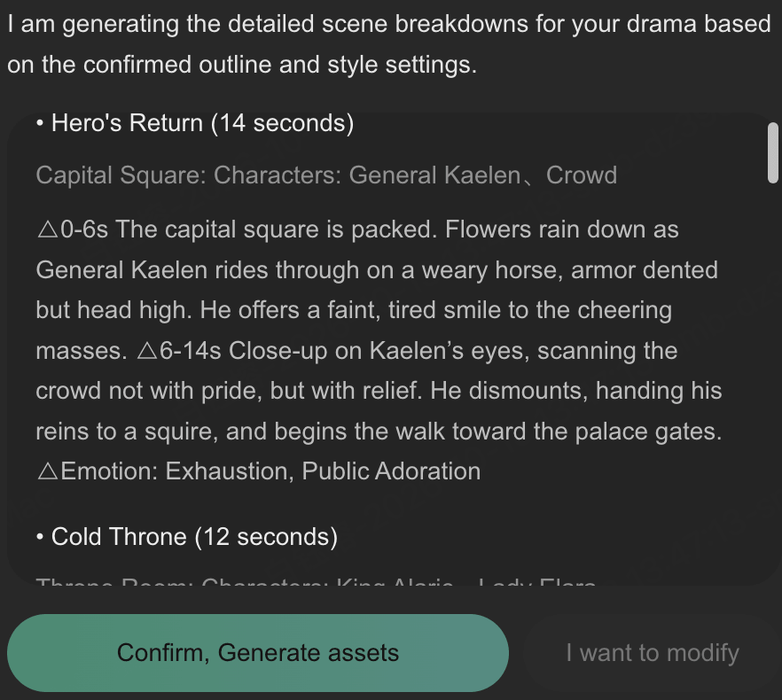Viewport: 782px width, 700px height.
Task: Choose the I want to modify option
Action: pos(653,653)
